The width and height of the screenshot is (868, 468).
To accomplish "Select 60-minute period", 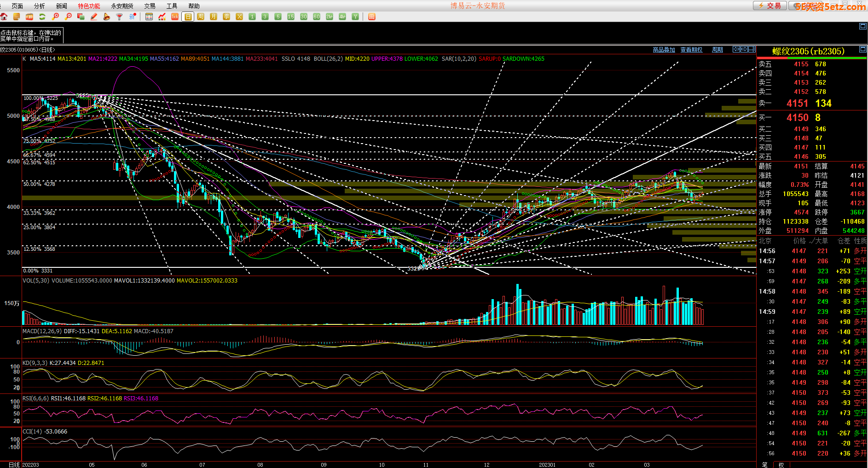I will pos(317,17).
